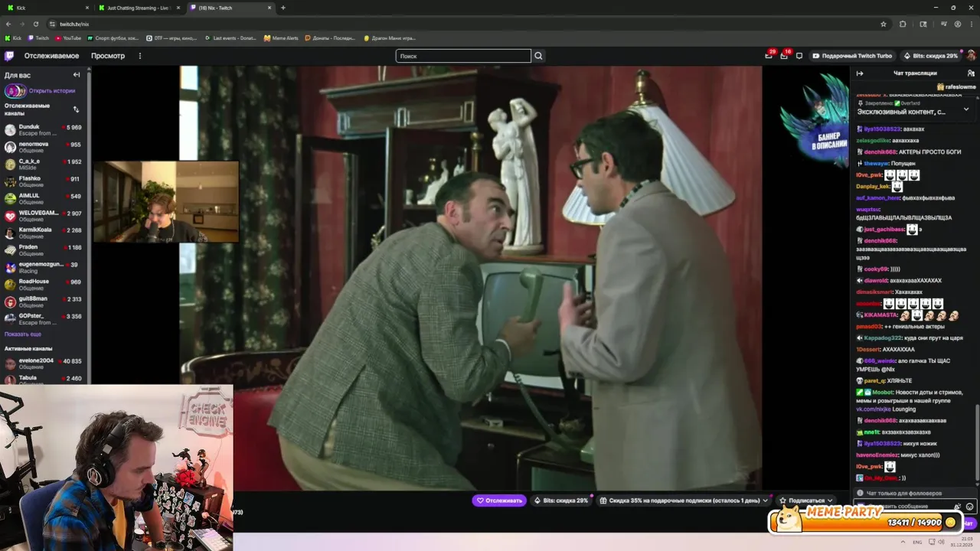The image size is (980, 551).
Task: Click the MEME PARTY 13411 / 14900 progress bar
Action: [x=866, y=520]
